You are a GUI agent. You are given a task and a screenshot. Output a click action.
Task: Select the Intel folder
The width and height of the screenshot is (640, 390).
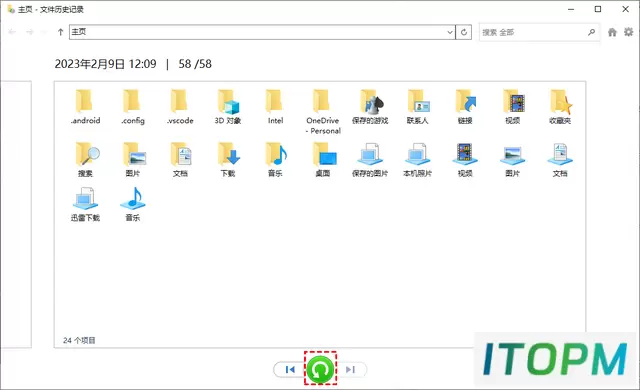275,107
